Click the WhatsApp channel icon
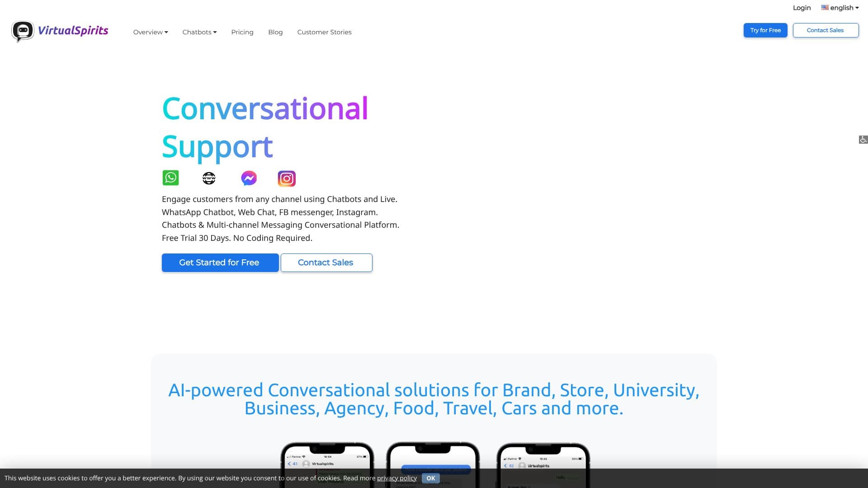Viewport: 868px width, 488px height. coord(170,178)
